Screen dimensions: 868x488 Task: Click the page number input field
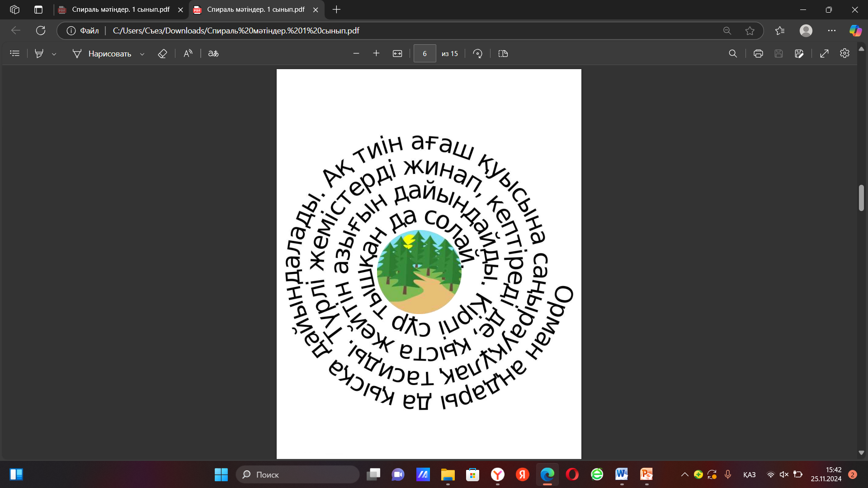[425, 53]
